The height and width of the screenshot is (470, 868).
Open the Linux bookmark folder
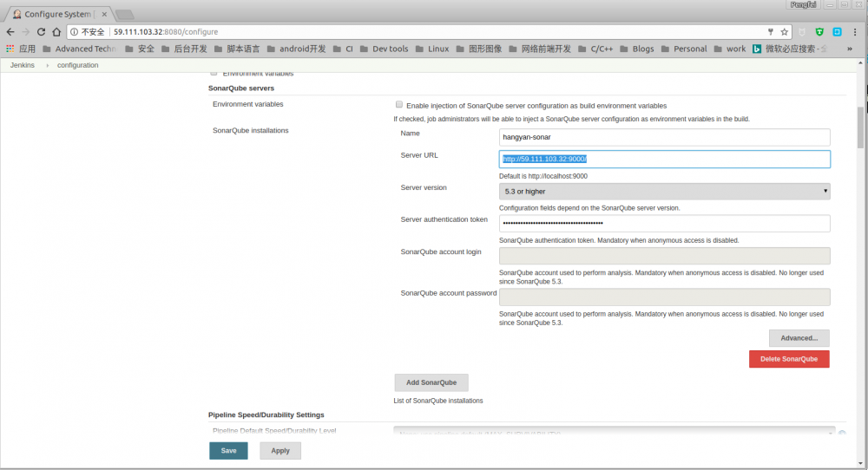pos(431,49)
